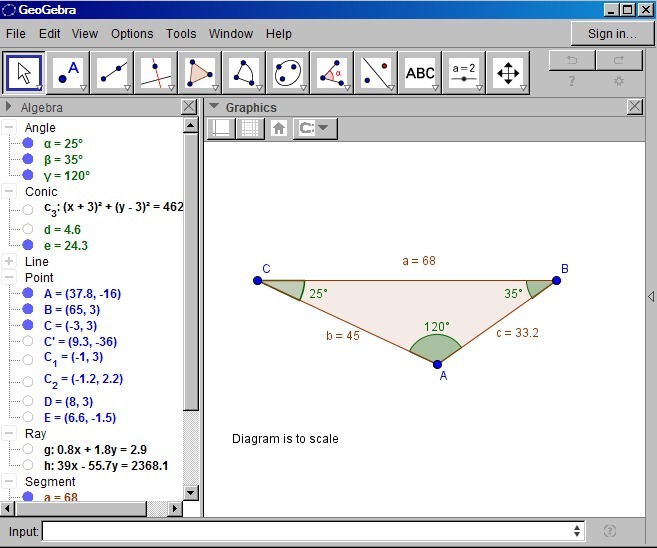657x548 pixels.
Task: Select the Circular Arc tool
Action: click(x=244, y=73)
